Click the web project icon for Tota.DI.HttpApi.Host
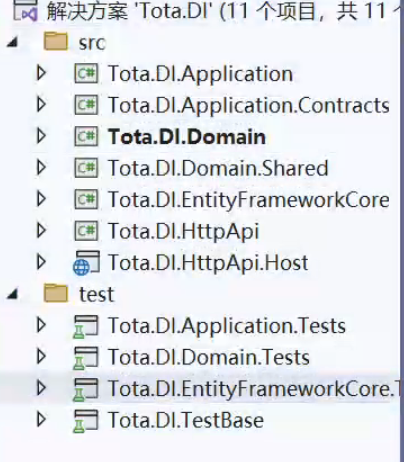 (86, 263)
